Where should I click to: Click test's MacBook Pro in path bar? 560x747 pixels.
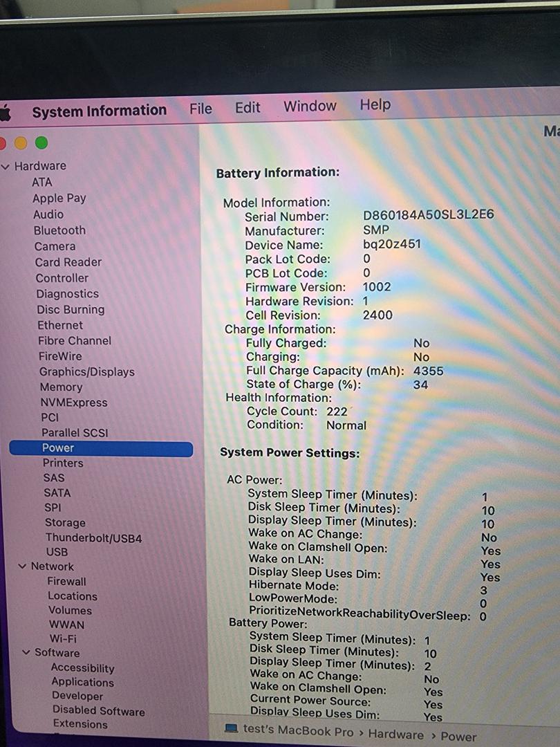pyautogui.click(x=298, y=730)
